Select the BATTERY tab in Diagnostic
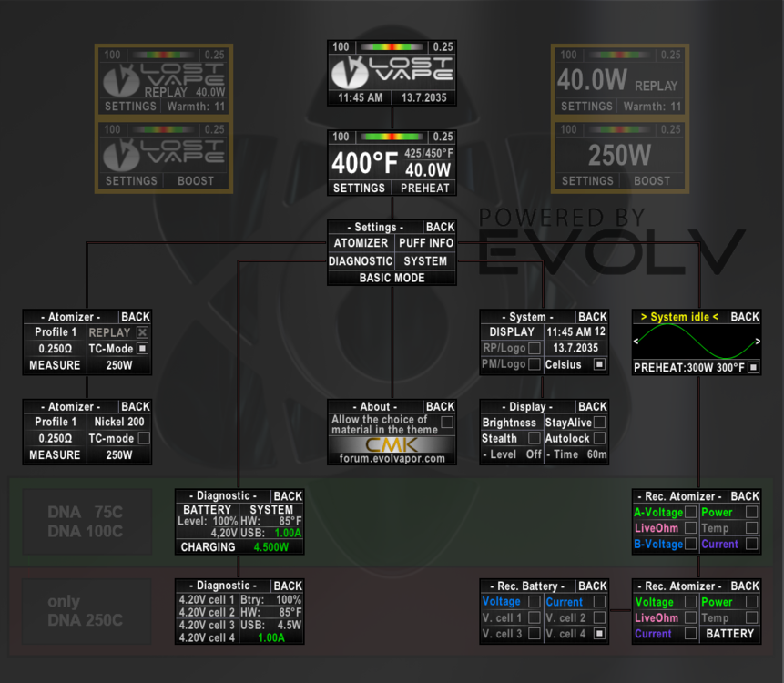 click(x=207, y=509)
